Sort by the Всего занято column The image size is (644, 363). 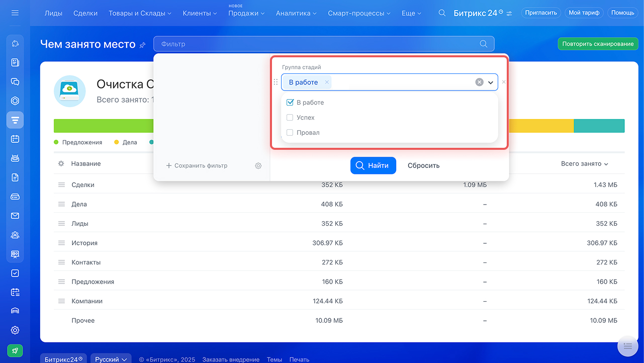pyautogui.click(x=585, y=164)
